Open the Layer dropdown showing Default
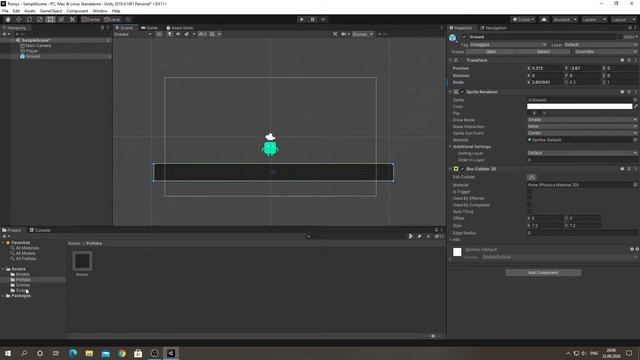 click(x=600, y=44)
